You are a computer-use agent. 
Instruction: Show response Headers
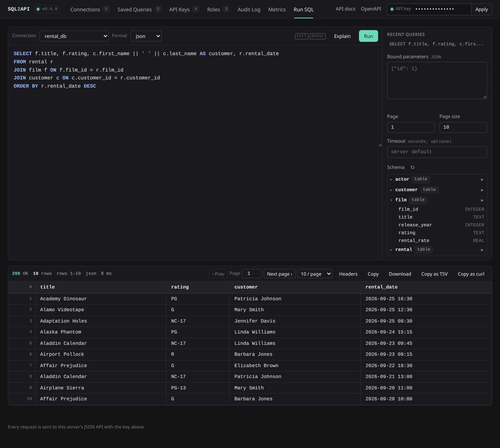348,274
